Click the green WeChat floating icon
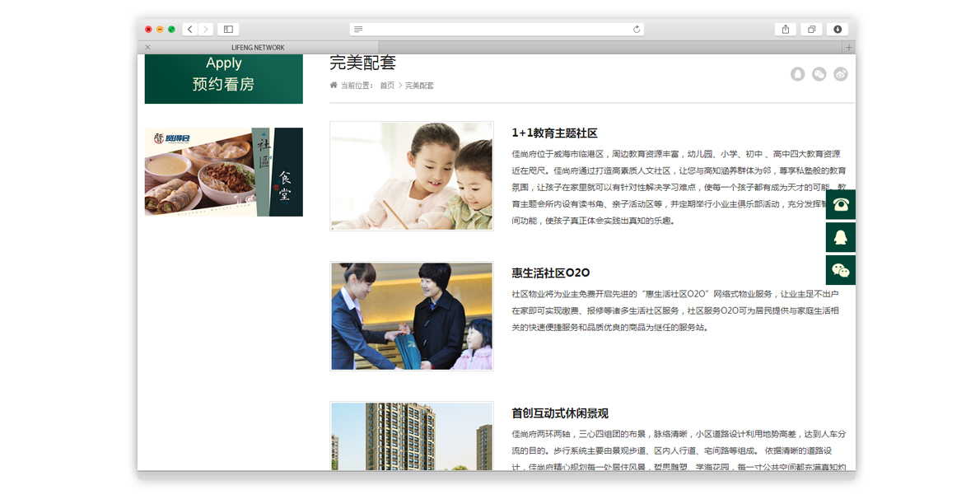980x499 pixels. pyautogui.click(x=841, y=270)
